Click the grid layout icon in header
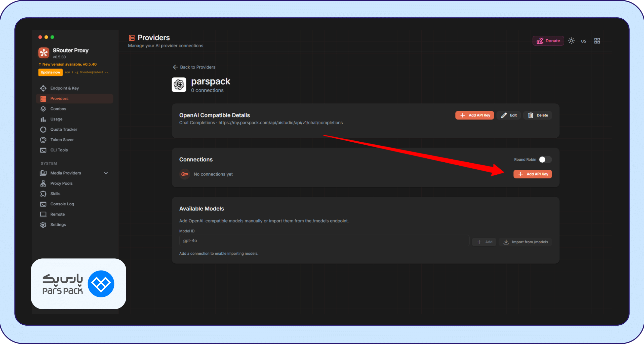 pyautogui.click(x=597, y=41)
